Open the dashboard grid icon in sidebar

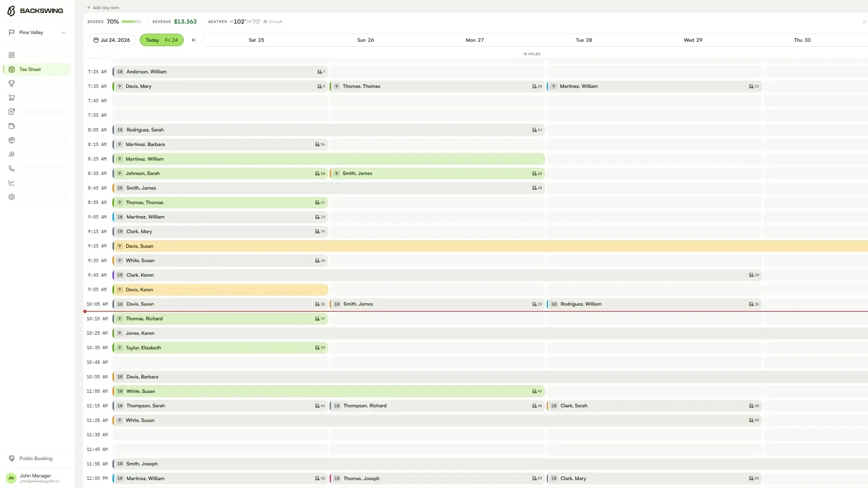[12, 55]
